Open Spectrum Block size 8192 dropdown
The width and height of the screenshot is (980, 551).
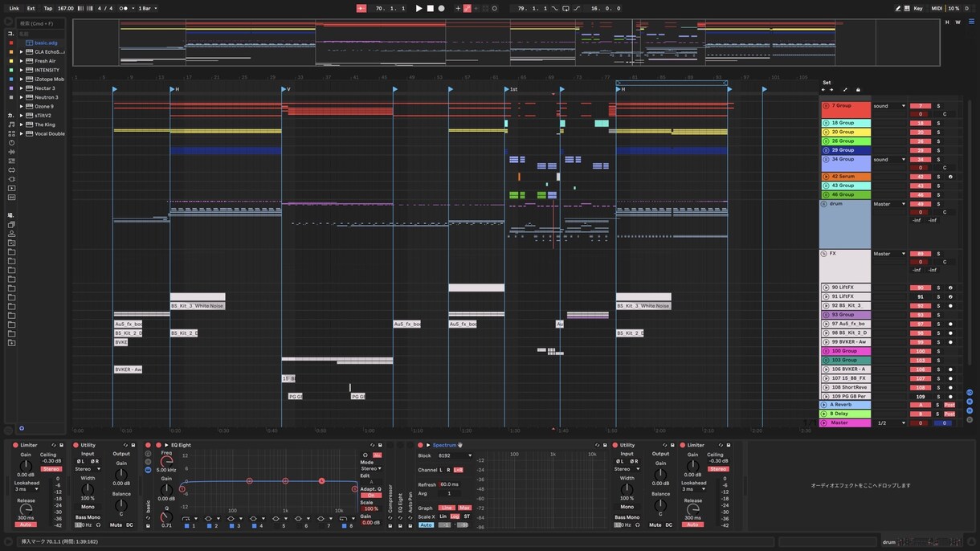(455, 455)
